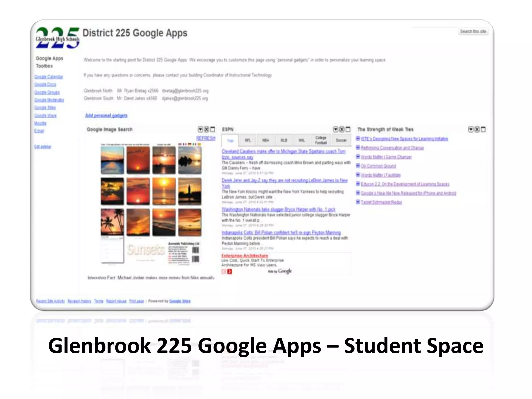Click Edit sidebar link

(43, 147)
